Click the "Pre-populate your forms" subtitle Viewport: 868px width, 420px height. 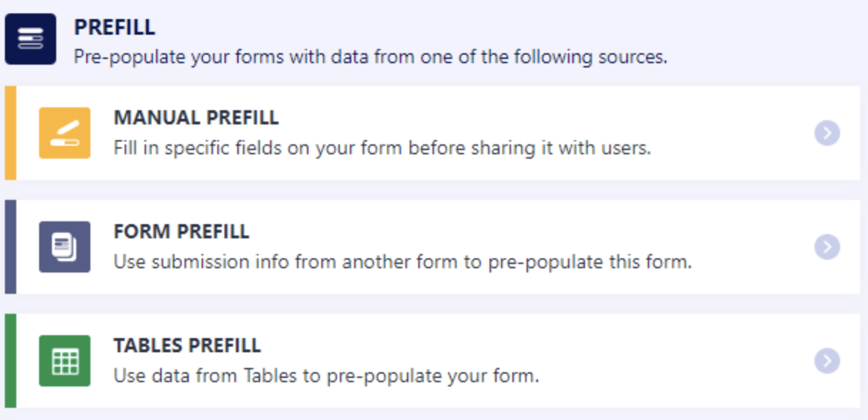pos(370,57)
